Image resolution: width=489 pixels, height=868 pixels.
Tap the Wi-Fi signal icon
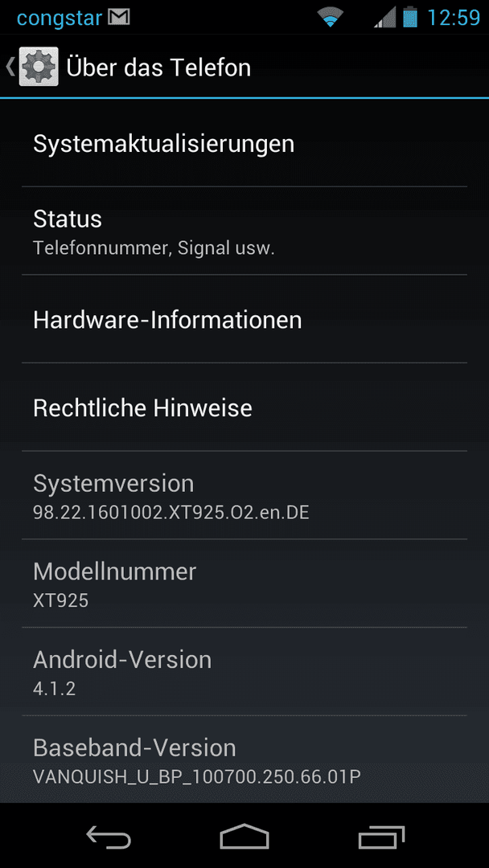pyautogui.click(x=330, y=18)
